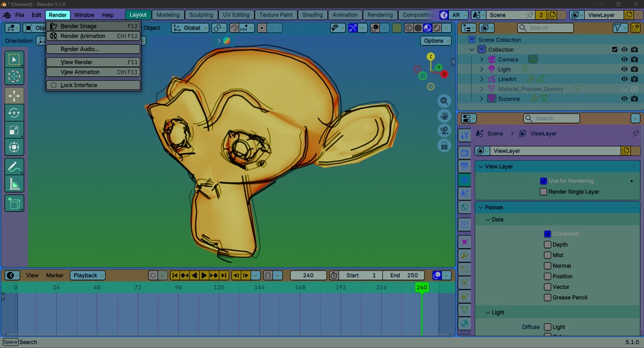
Task: Disable LineArt in renders
Action: pos(635,79)
